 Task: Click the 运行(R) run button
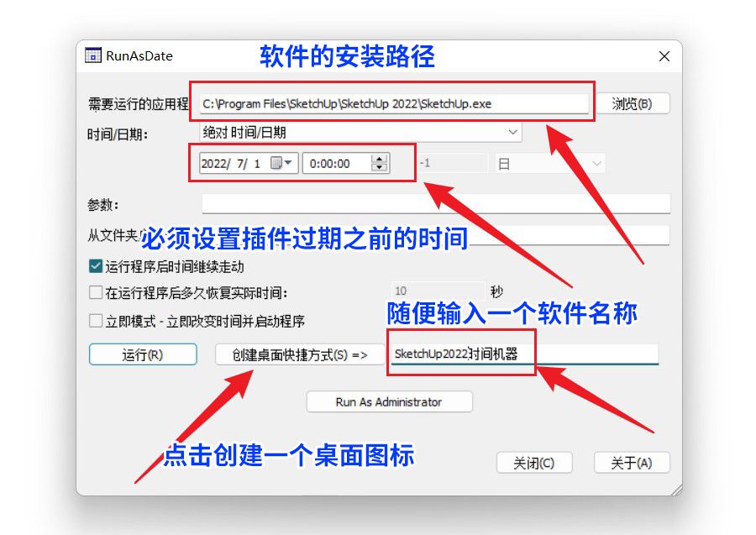pos(143,354)
